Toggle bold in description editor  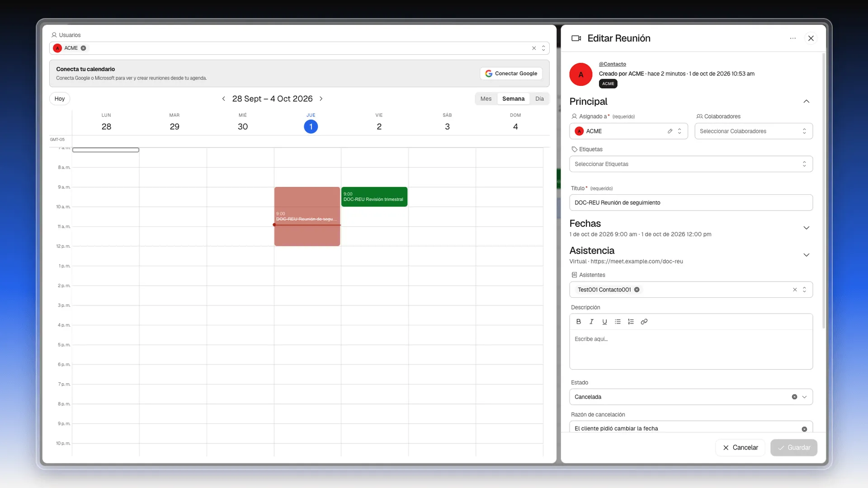point(578,322)
